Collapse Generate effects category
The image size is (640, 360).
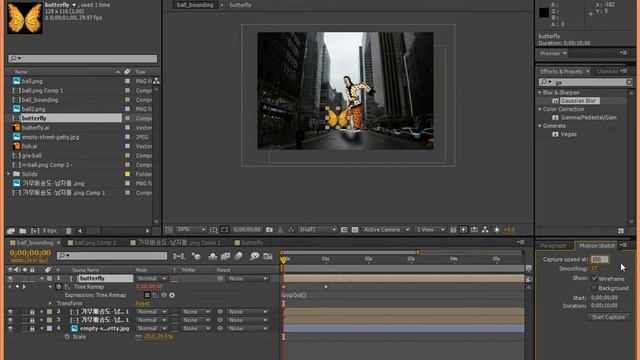[540, 126]
